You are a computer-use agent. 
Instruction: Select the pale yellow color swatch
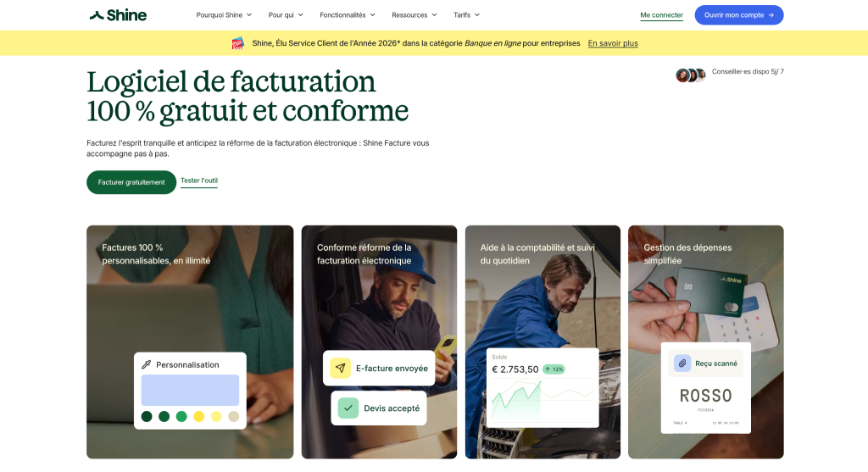(x=216, y=417)
